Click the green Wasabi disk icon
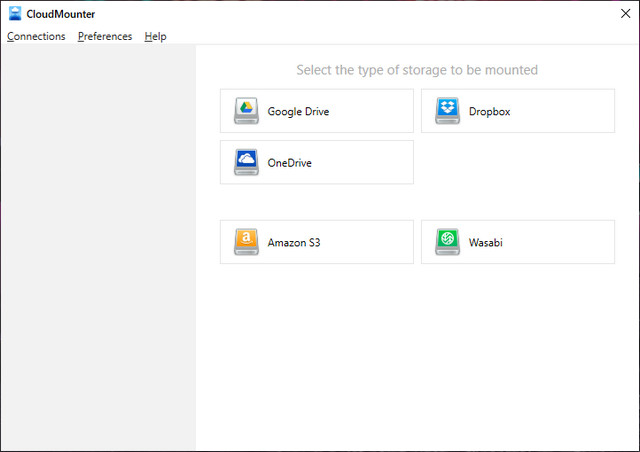 tap(447, 242)
